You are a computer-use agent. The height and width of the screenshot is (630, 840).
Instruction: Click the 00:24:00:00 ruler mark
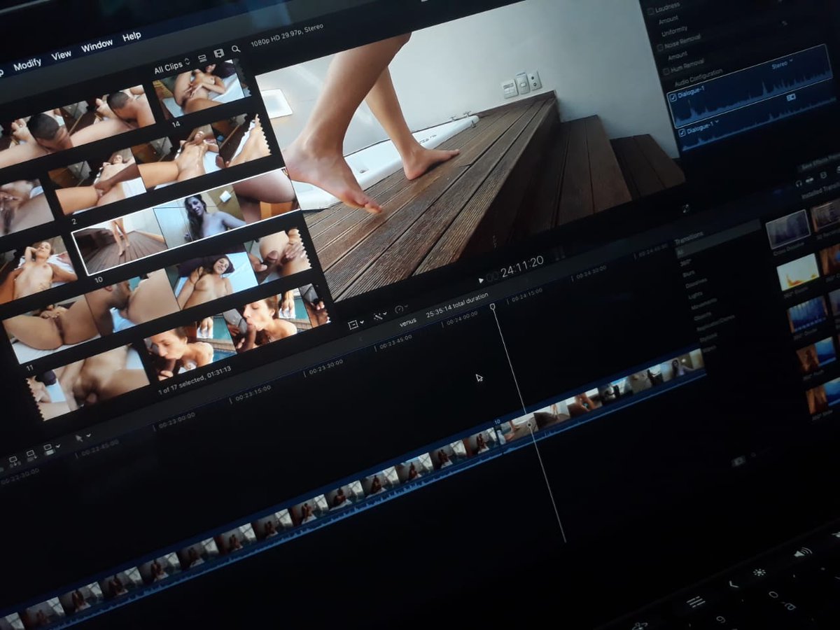[x=462, y=318]
